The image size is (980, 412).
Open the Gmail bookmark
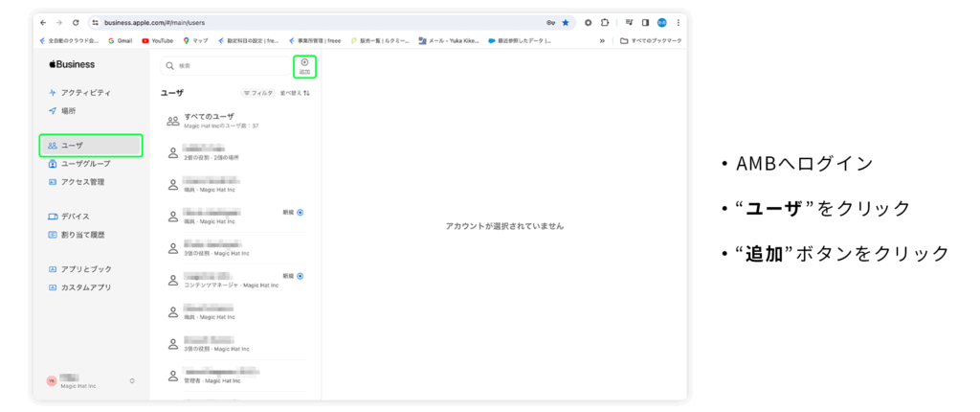click(x=120, y=40)
